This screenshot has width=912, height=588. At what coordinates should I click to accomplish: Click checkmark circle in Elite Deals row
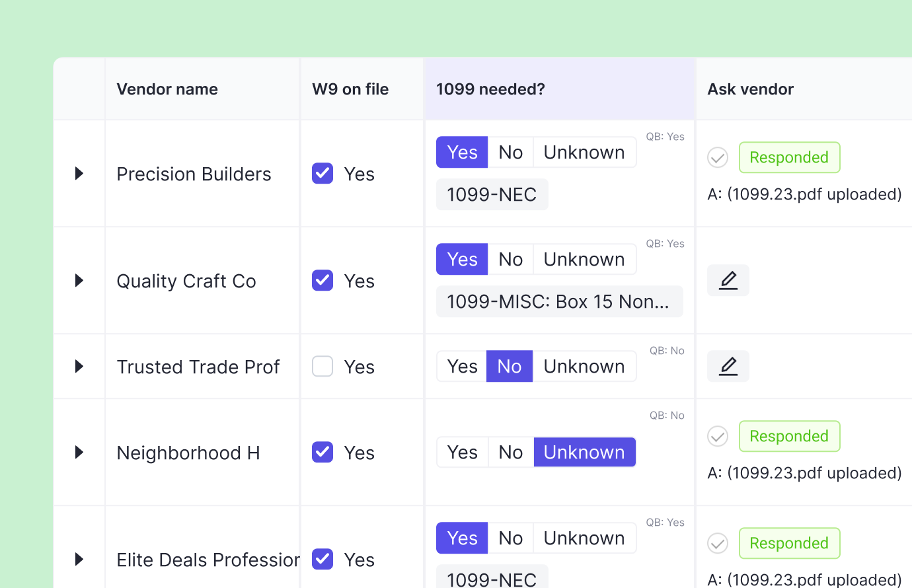[717, 543]
